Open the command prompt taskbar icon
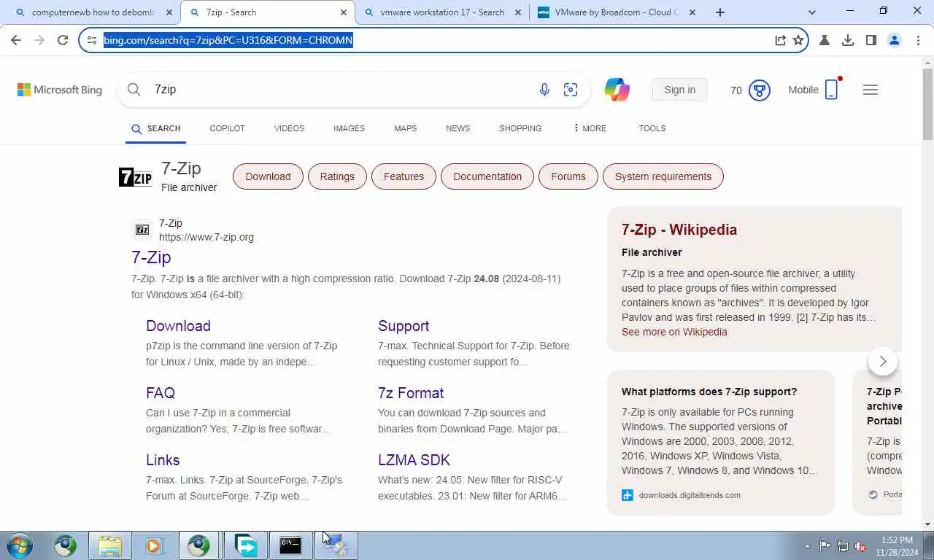The width and height of the screenshot is (934, 560). click(290, 545)
